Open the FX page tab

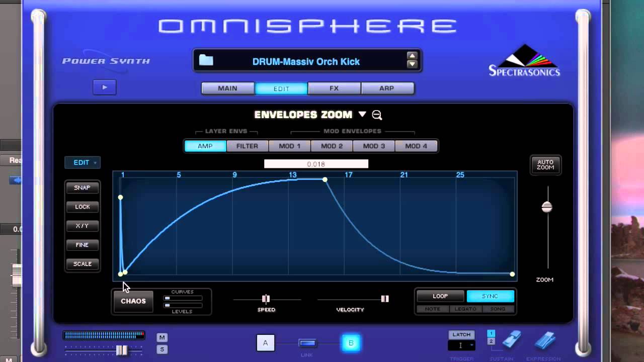334,88
